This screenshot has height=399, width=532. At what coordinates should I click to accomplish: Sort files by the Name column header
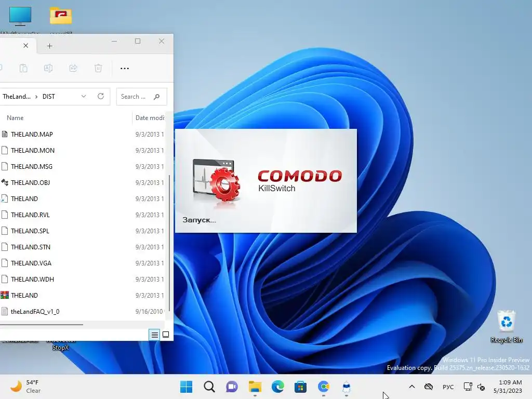tap(15, 118)
